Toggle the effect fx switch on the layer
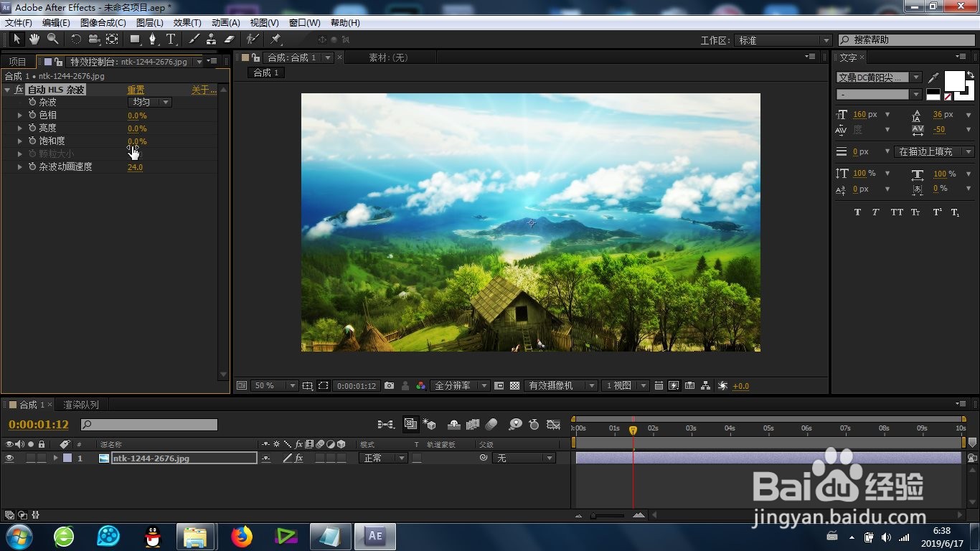 [x=299, y=458]
